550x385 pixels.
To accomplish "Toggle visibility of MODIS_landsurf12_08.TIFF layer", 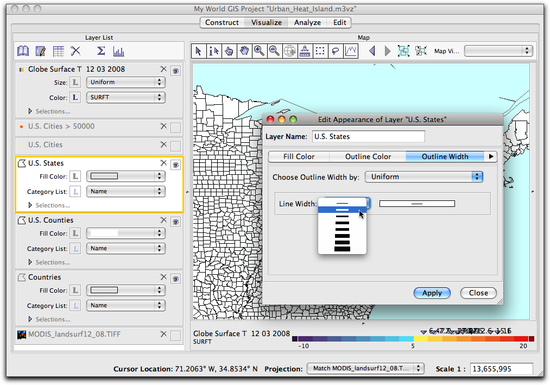I will [176, 336].
